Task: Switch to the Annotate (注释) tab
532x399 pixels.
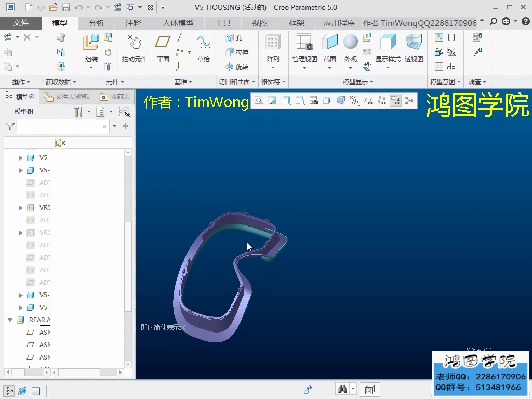Action: (x=134, y=23)
